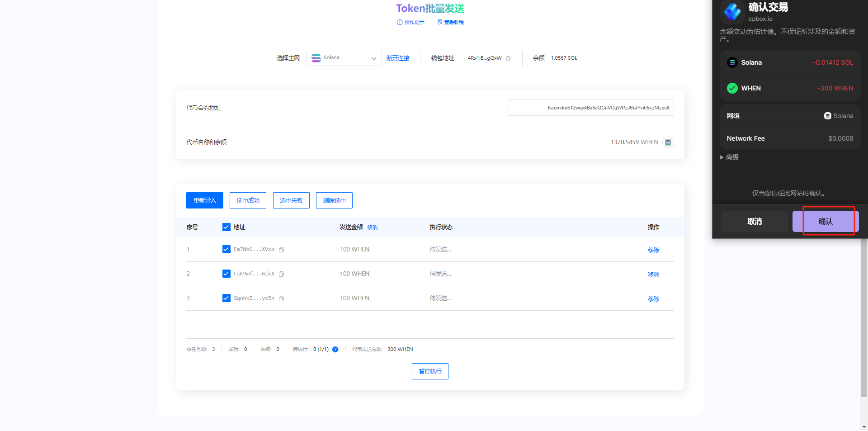The height and width of the screenshot is (431, 868).
Task: Click the balance value 1.0567 SOL
Action: coord(564,58)
